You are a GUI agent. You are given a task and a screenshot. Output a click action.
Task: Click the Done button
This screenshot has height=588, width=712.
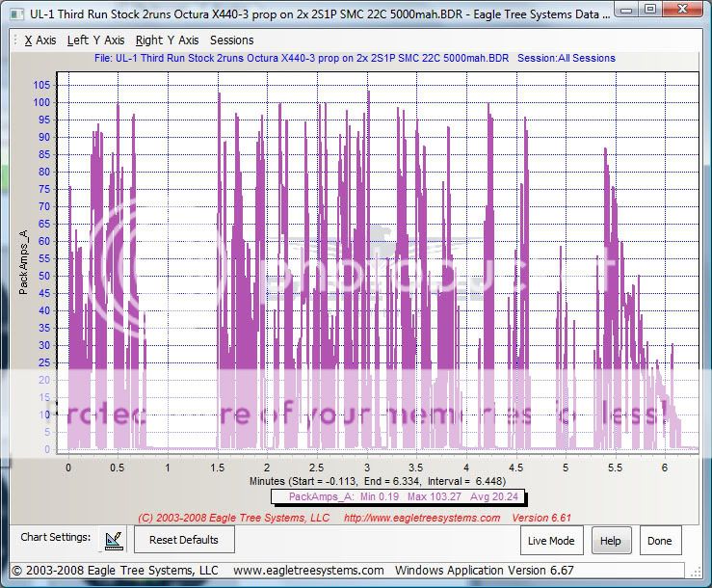click(x=659, y=541)
